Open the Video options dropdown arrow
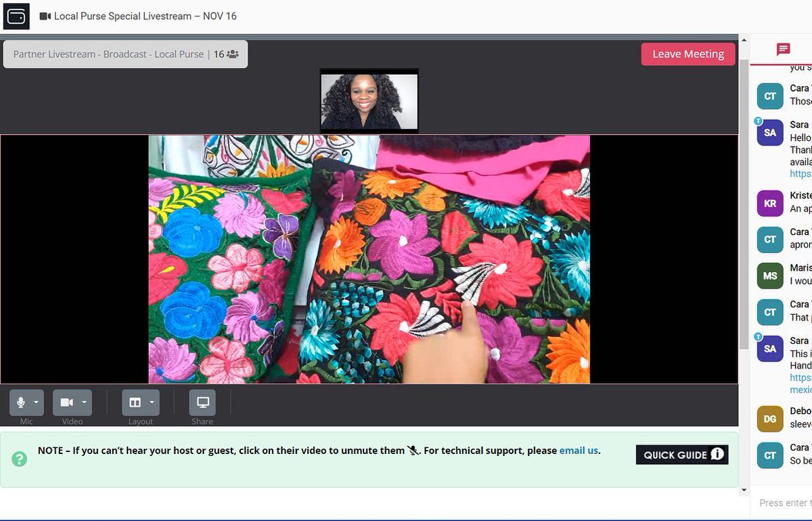The image size is (812, 521). 85,403
